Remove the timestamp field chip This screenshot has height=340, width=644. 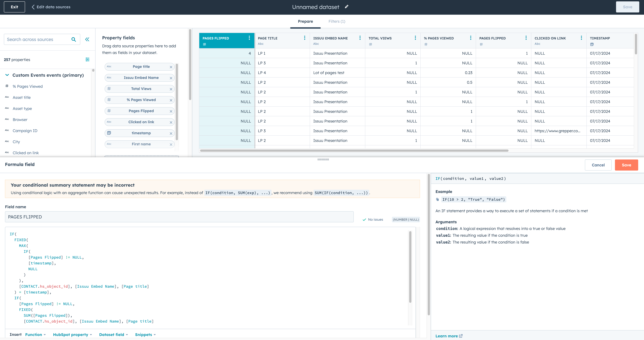pos(171,133)
